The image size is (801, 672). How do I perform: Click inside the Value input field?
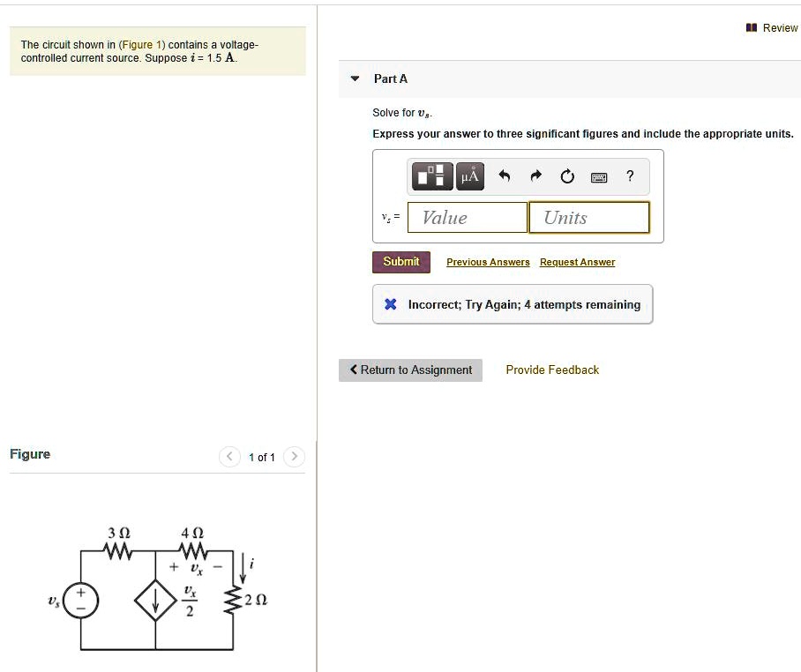point(467,216)
